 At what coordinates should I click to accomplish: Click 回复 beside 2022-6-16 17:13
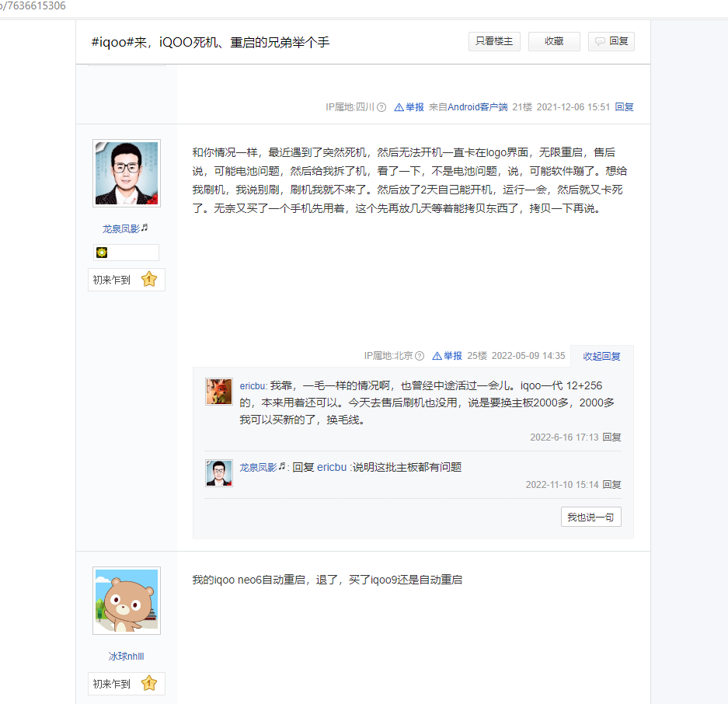point(611,437)
